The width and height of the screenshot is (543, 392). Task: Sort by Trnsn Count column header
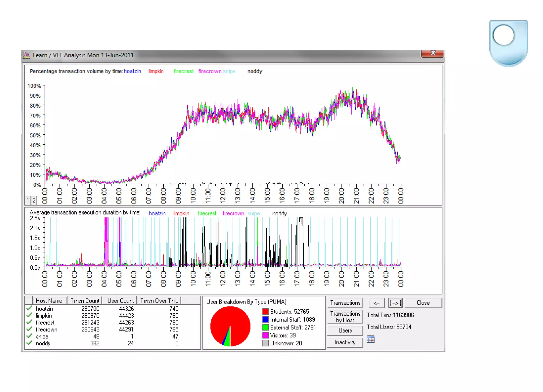pos(85,301)
